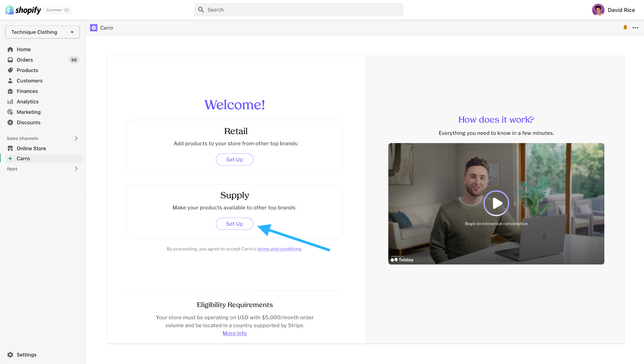Click the Analytics bar chart icon

point(10,102)
